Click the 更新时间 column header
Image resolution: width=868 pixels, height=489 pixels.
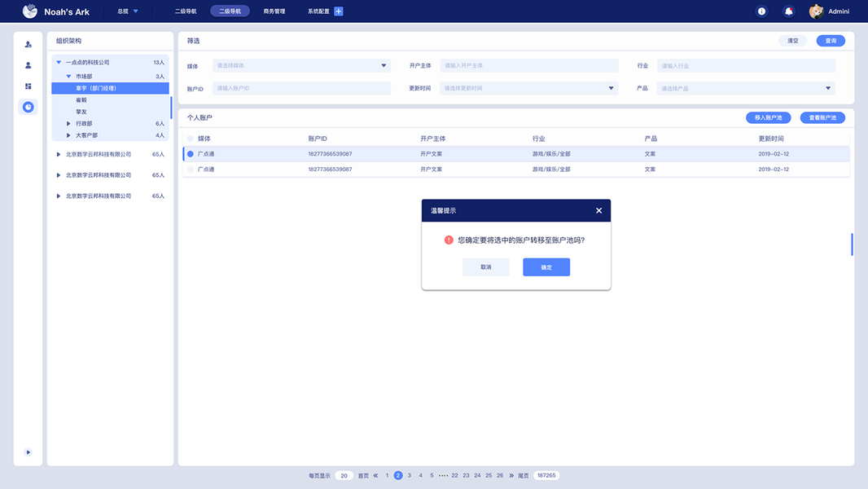click(x=770, y=139)
